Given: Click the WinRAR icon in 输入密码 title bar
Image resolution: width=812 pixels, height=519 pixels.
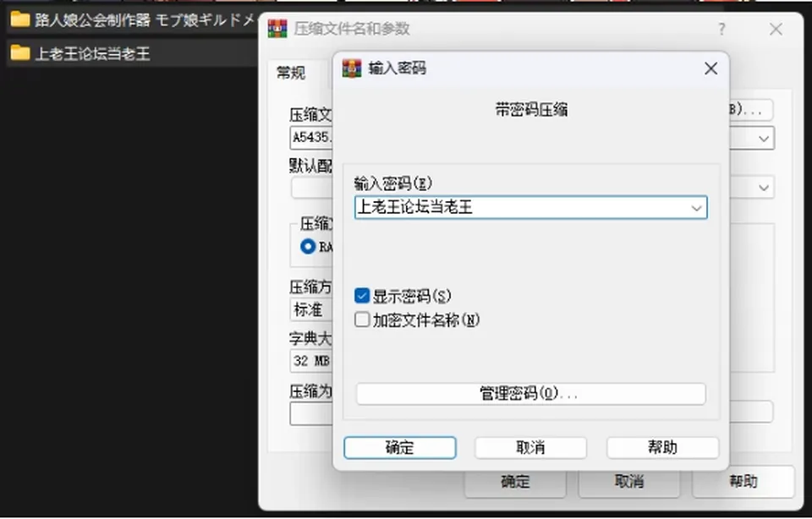Looking at the screenshot, I should click(352, 68).
